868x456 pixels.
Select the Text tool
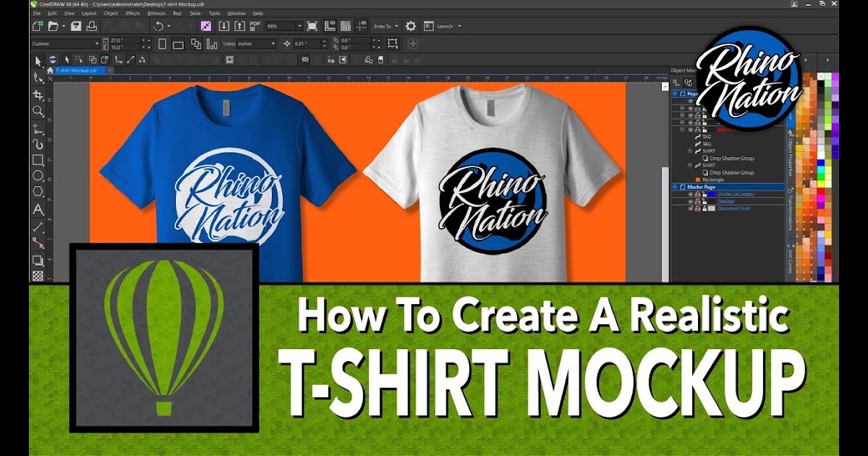(38, 209)
